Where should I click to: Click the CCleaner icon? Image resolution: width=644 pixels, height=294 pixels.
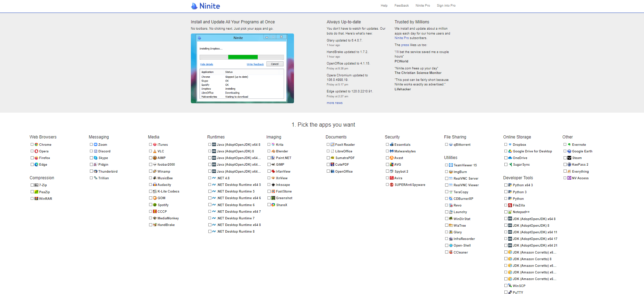pos(451,252)
